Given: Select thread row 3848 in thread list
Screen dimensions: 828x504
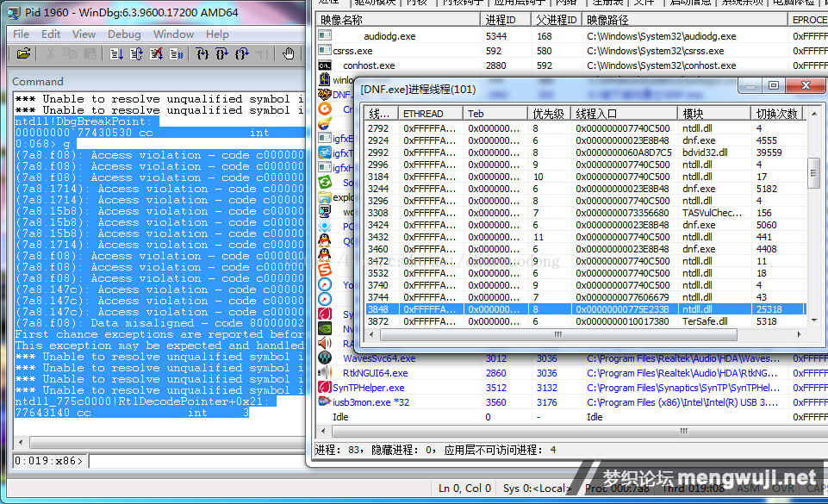Looking at the screenshot, I should [585, 309].
